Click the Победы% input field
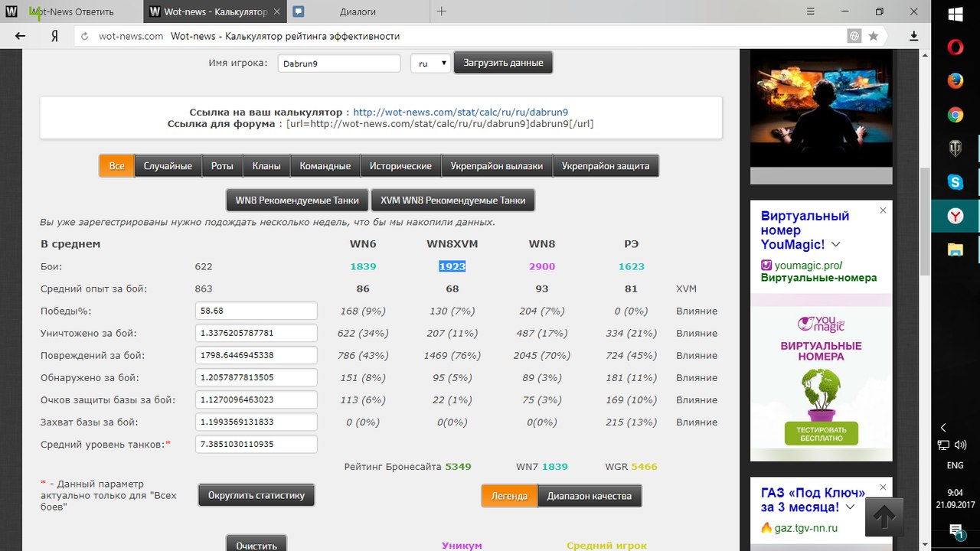The width and height of the screenshot is (980, 551). point(256,311)
